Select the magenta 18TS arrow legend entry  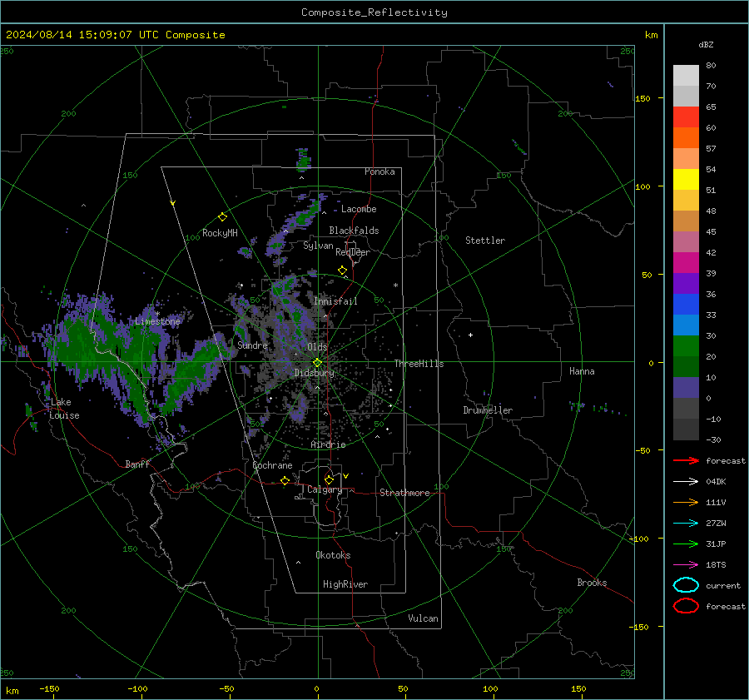pos(686,565)
